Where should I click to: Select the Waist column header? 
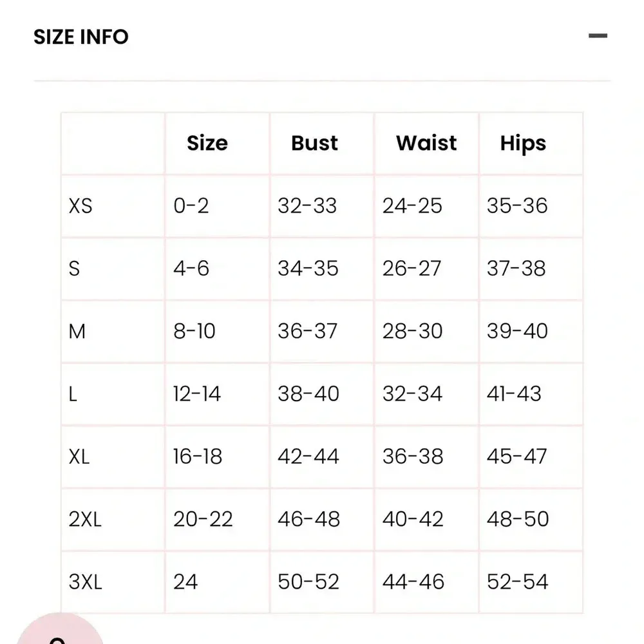pyautogui.click(x=426, y=143)
